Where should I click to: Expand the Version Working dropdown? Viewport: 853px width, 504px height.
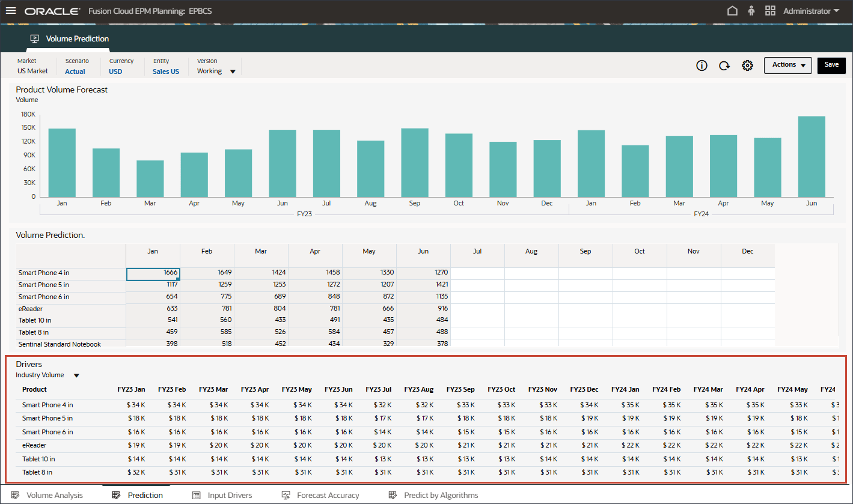coord(233,71)
